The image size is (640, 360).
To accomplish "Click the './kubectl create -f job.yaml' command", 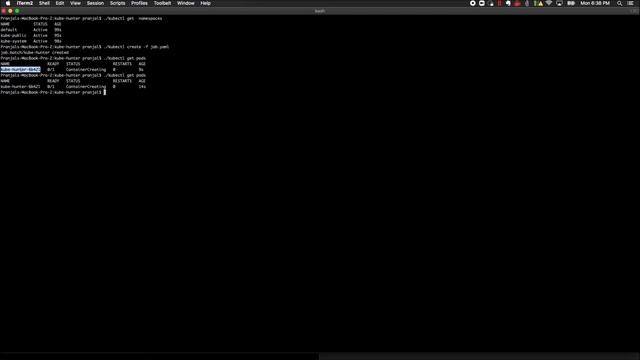I will [x=136, y=47].
